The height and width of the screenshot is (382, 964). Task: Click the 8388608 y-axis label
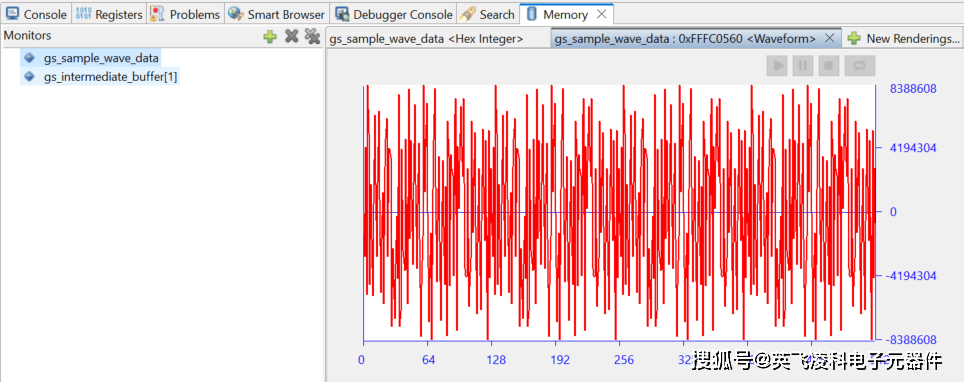click(914, 89)
